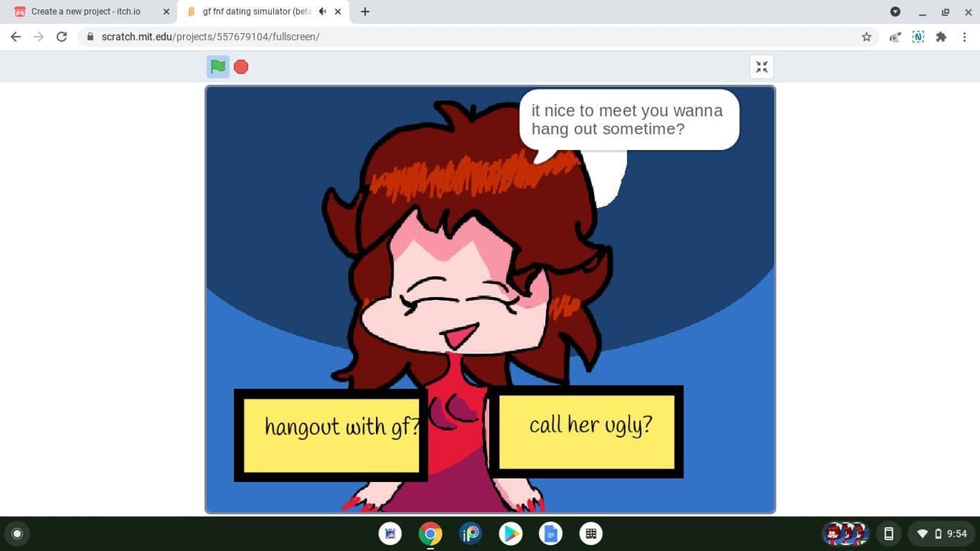Close the gf fnf dating simulator tab

pyautogui.click(x=338, y=11)
